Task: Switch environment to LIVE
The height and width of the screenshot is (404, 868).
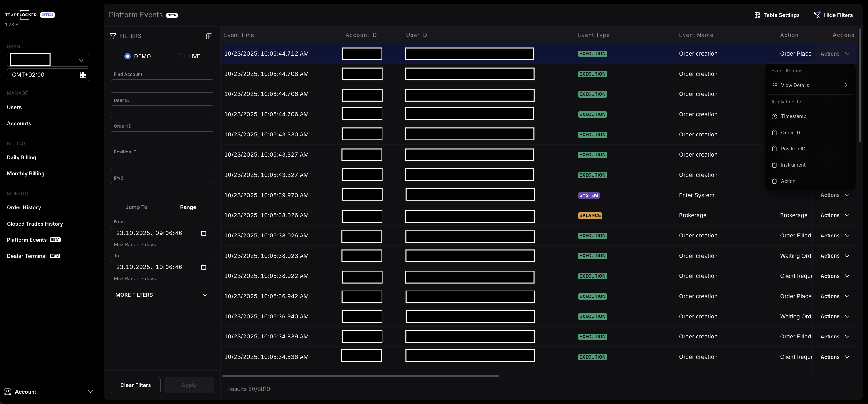Action: (x=182, y=56)
